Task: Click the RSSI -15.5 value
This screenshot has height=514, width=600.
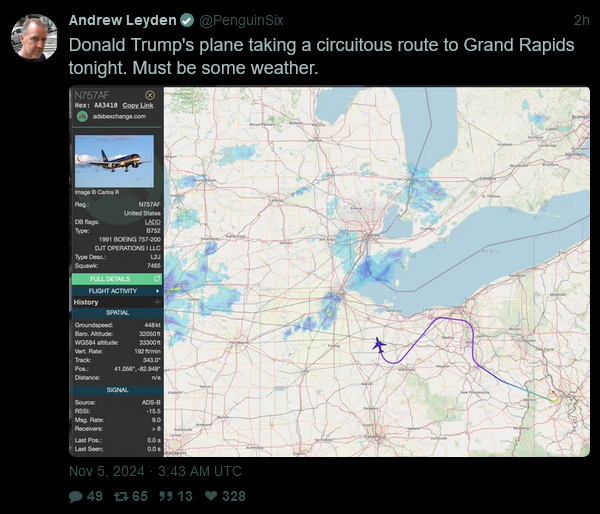Action: [154, 411]
